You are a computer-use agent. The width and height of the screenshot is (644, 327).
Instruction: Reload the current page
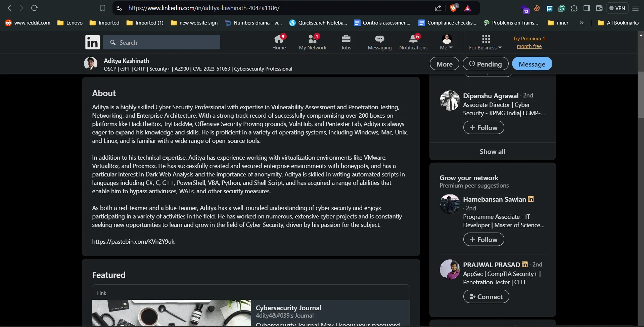pos(34,8)
